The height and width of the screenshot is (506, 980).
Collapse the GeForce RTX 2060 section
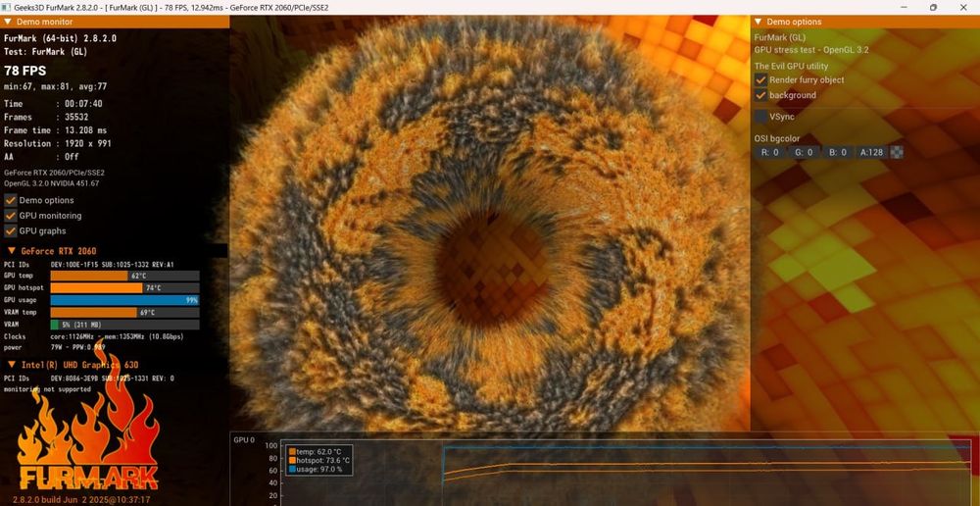click(11, 251)
